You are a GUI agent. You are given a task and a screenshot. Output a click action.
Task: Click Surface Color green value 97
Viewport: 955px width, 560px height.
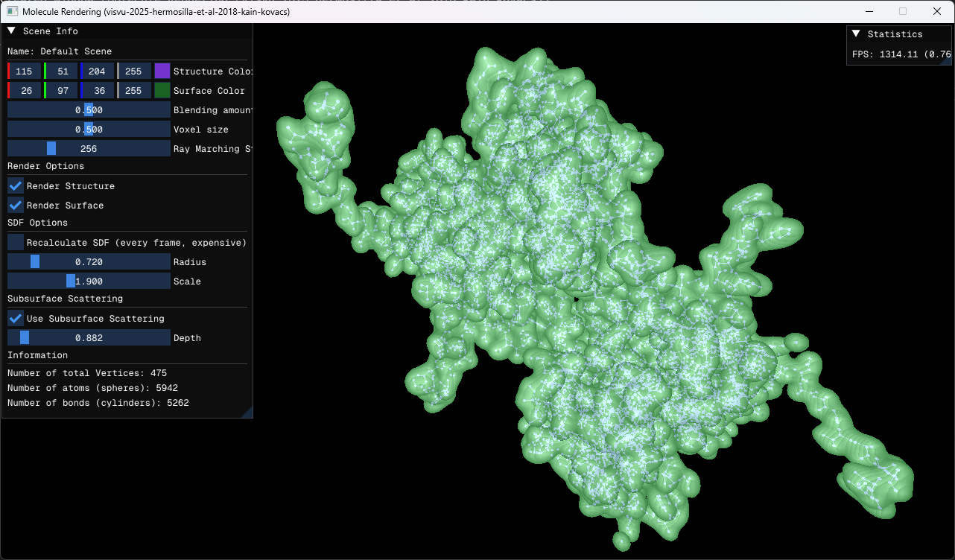point(61,91)
